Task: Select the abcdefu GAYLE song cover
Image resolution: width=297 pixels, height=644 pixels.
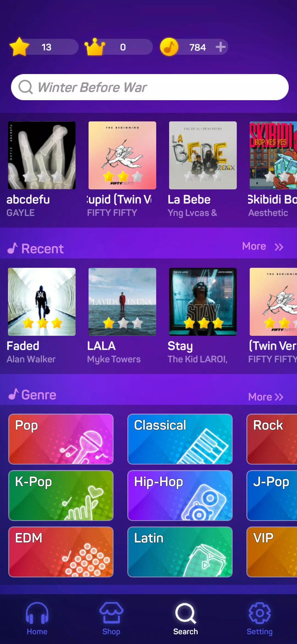Action: click(42, 155)
